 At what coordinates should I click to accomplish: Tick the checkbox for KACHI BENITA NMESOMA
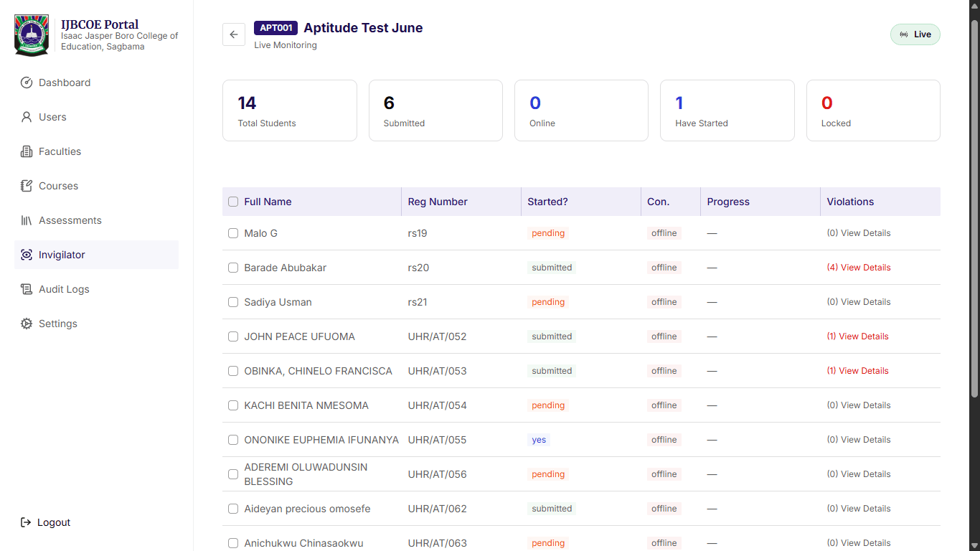(x=233, y=405)
